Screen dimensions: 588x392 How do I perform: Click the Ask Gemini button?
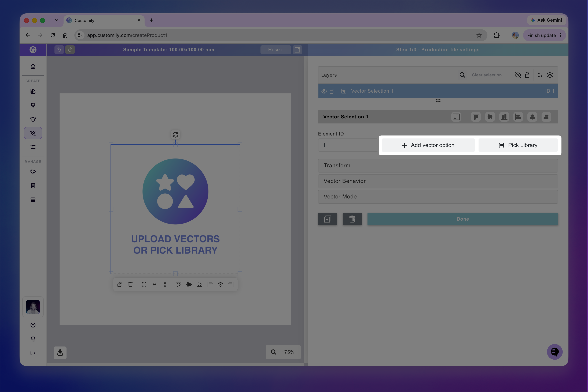pos(546,20)
